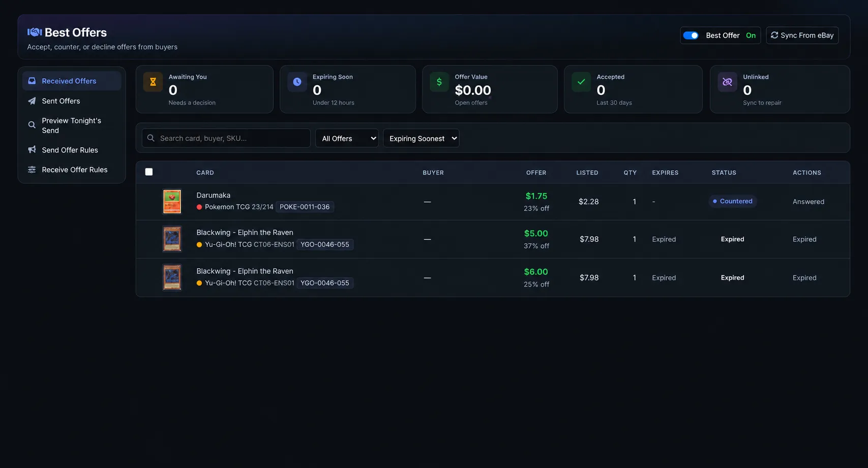
Task: Click thumbnail of the $6.00 Blackwing offer
Action: pyautogui.click(x=172, y=277)
